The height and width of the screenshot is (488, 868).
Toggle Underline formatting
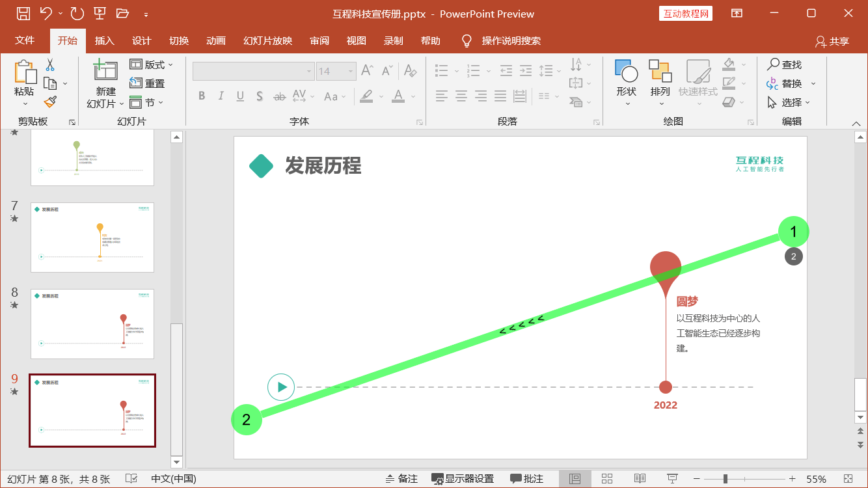point(240,96)
